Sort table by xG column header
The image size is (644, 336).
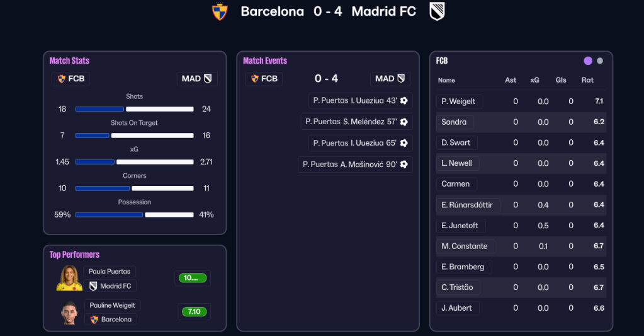[534, 80]
